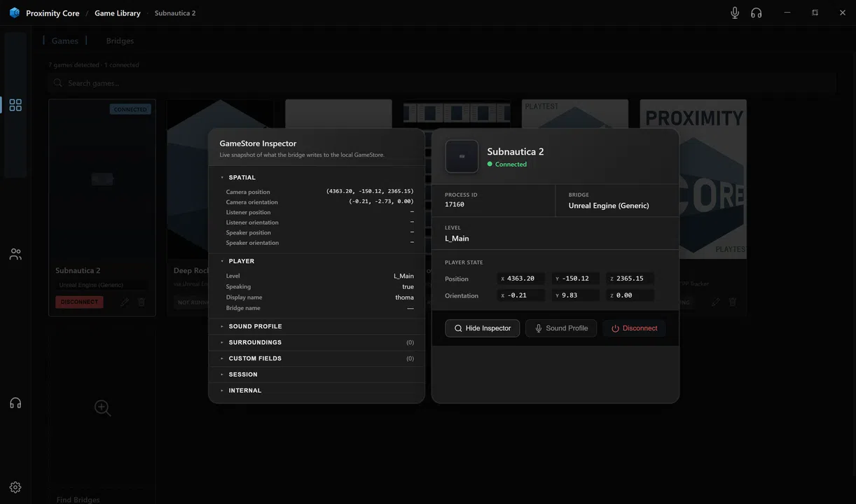Viewport: 856px width, 504px height.
Task: Click the Speaking value true
Action: [408, 287]
